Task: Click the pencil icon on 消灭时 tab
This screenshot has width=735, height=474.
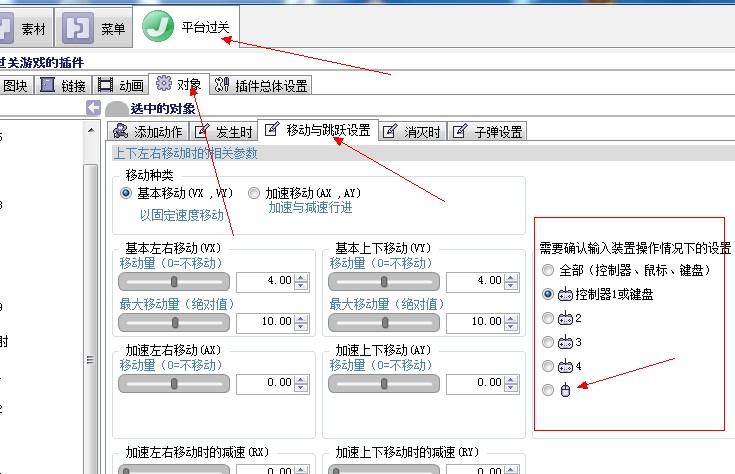Action: pos(390,130)
